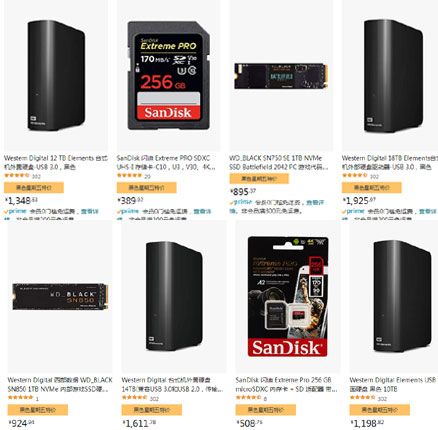Click the Prime logo under the 1,348 price
This screenshot has height=430, width=438.
tap(15, 211)
